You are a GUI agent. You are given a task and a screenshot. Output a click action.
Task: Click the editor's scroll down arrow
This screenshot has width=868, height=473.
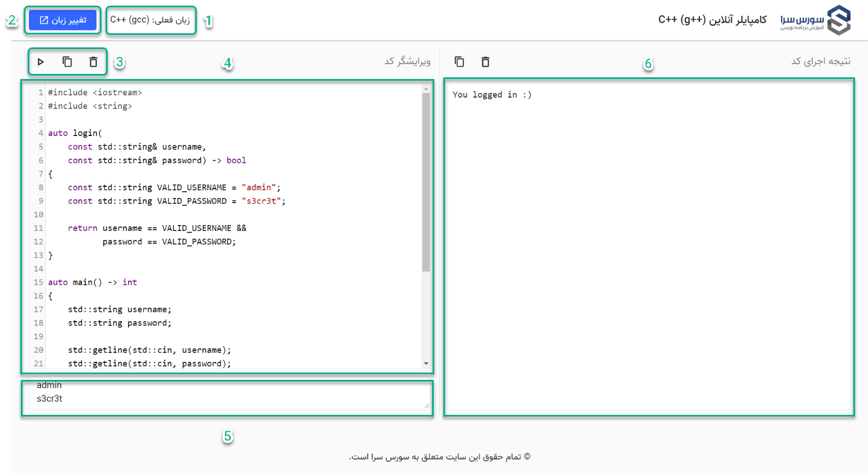coord(426,363)
